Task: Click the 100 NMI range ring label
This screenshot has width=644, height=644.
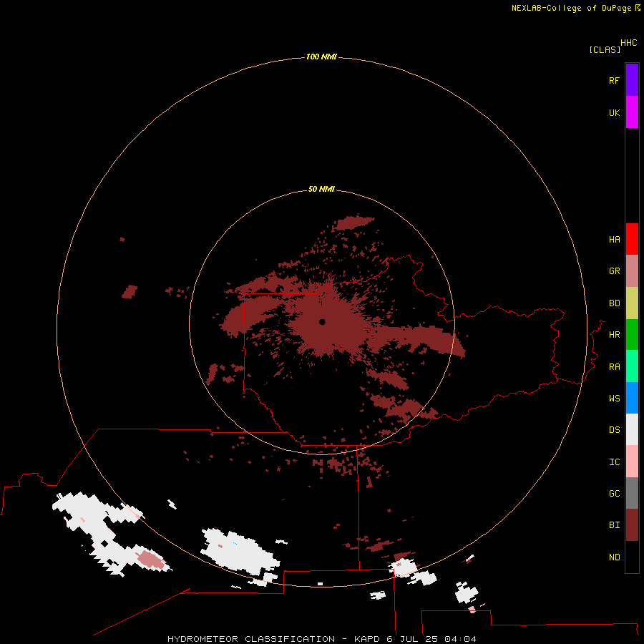Action: click(321, 57)
